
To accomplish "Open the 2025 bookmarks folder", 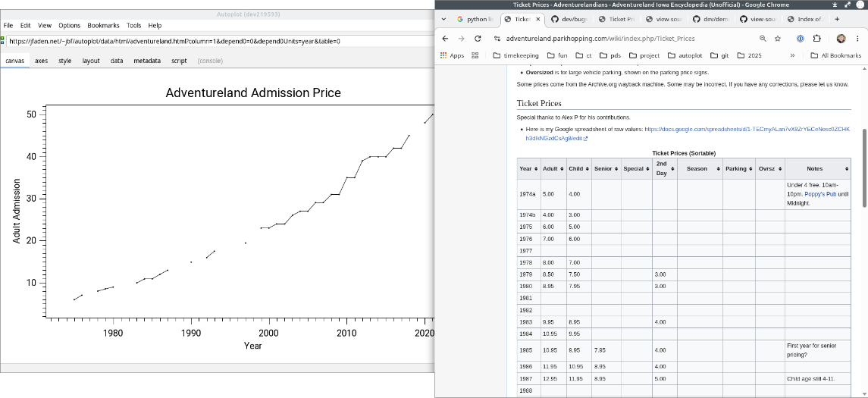I will (x=749, y=55).
